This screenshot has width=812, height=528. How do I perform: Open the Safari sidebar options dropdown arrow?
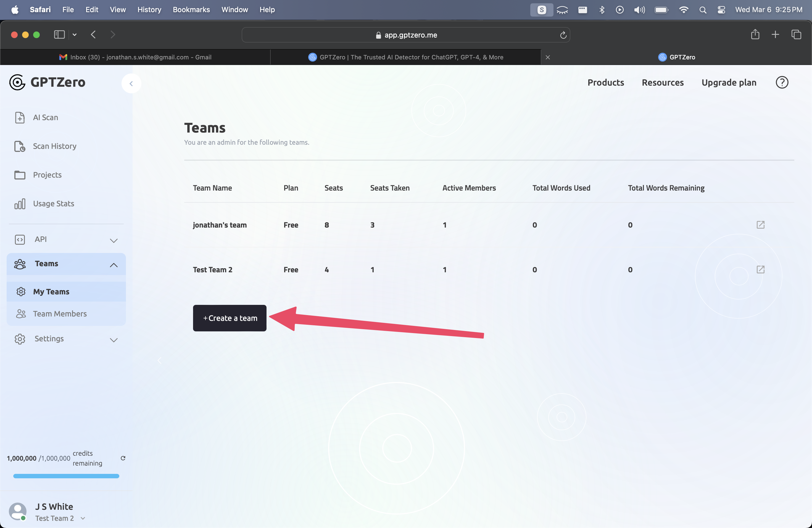(x=74, y=35)
